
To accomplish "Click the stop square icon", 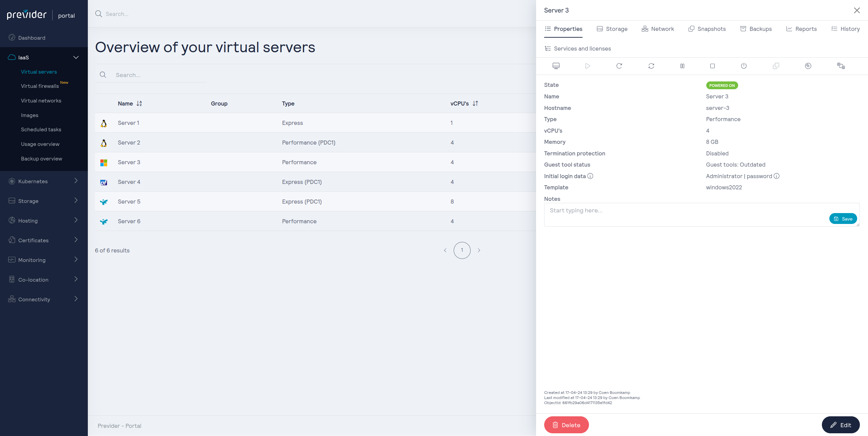I will coord(712,66).
